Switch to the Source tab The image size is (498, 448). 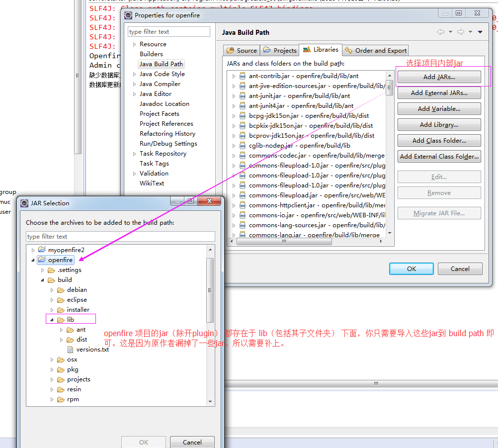tap(242, 51)
